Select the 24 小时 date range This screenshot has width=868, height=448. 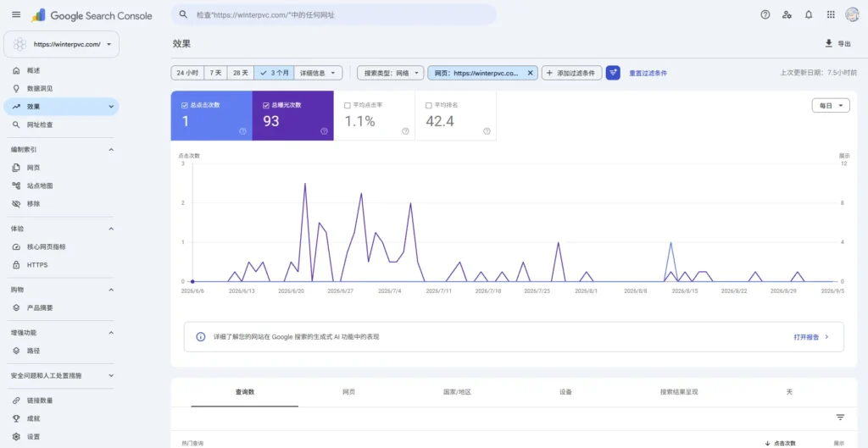[187, 73]
